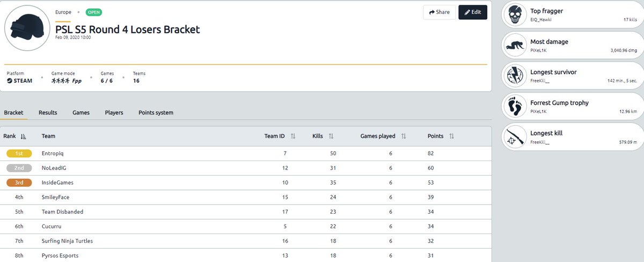644x262 pixels.
Task: Click the 4th rank cell
Action: (x=19, y=197)
